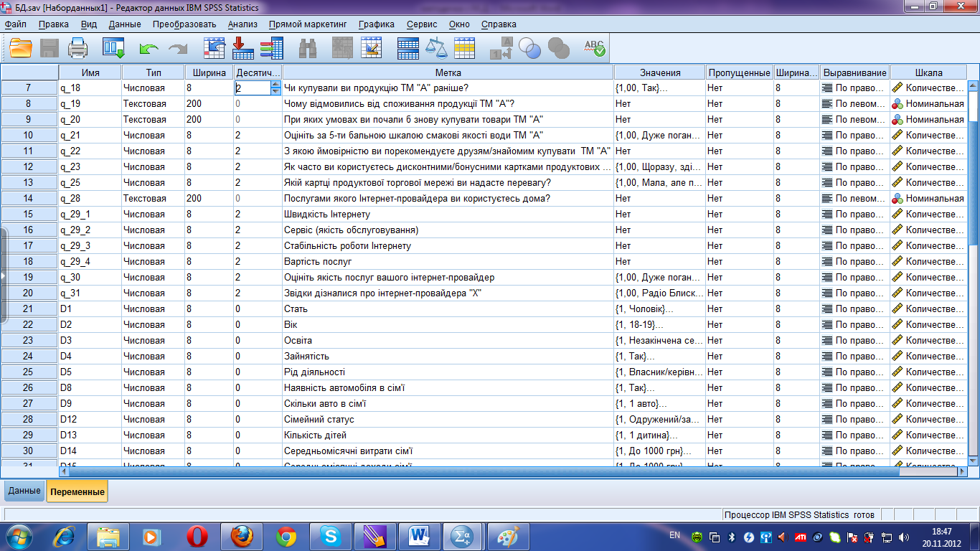Open Текстовая type cell for q_28

[x=153, y=198]
